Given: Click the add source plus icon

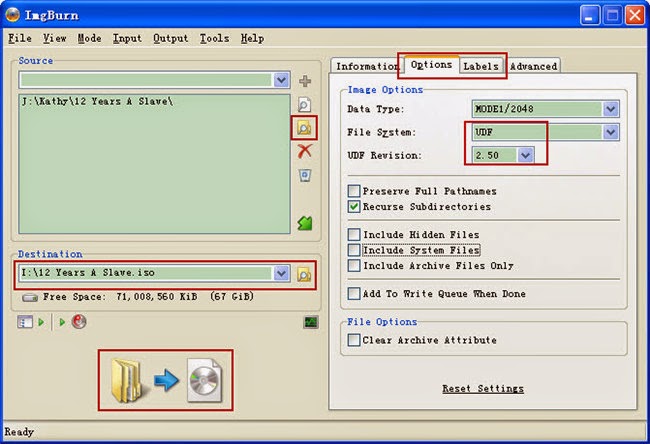Looking at the screenshot, I should pos(305,81).
